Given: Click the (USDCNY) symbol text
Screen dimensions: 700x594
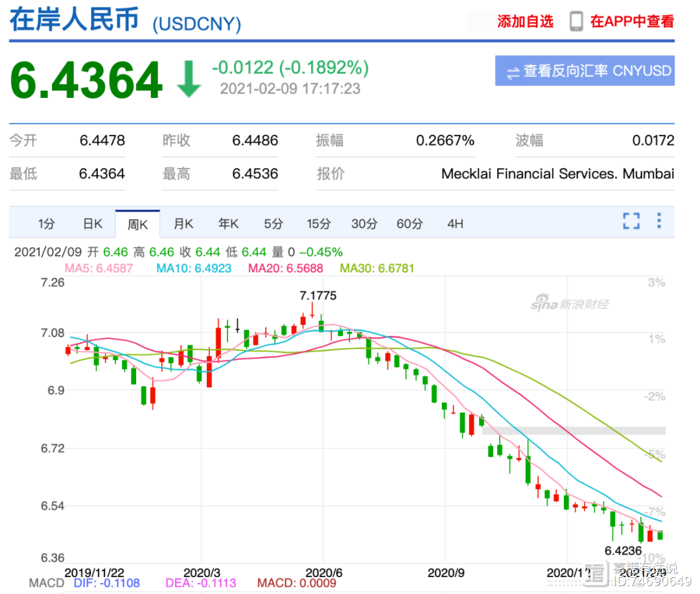Looking at the screenshot, I should point(197,24).
